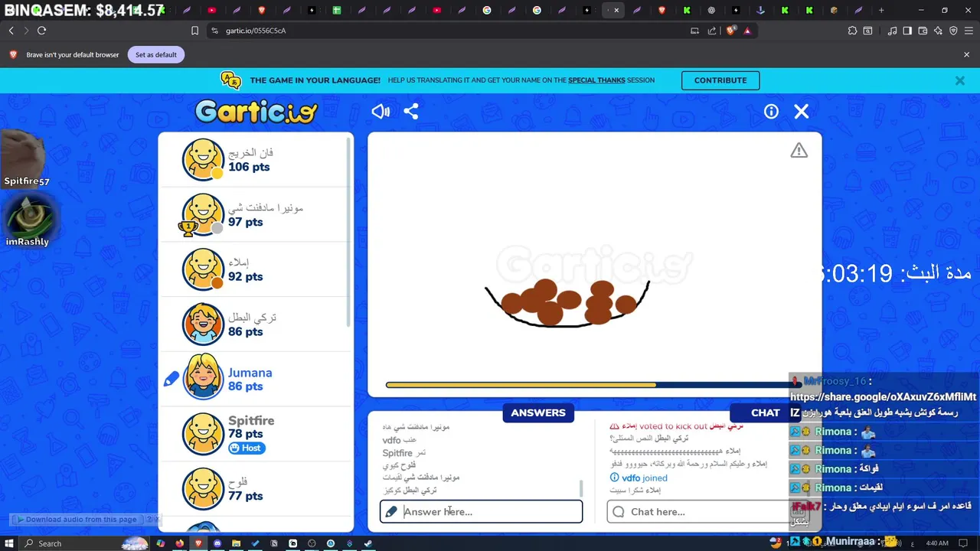Close the translation banner

point(960,80)
